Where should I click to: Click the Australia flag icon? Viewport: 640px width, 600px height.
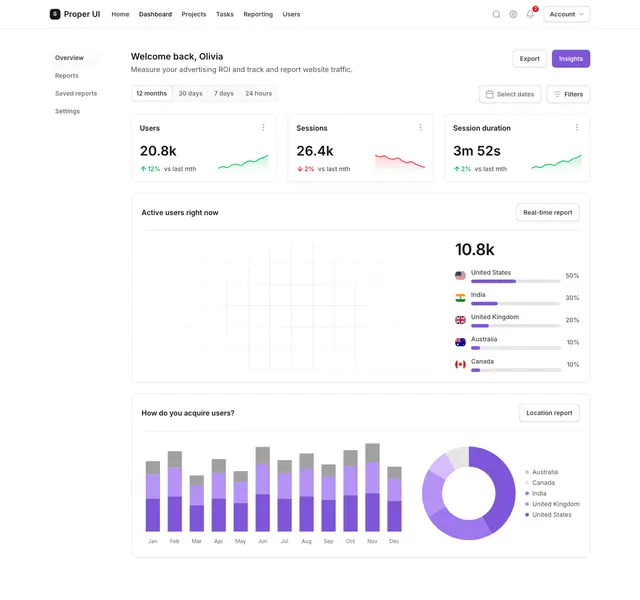pyautogui.click(x=460, y=342)
